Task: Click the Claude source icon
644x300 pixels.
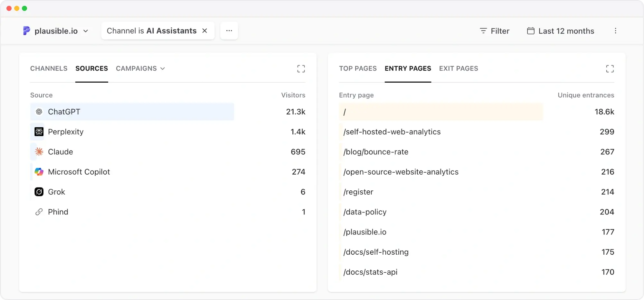Action: click(x=39, y=152)
